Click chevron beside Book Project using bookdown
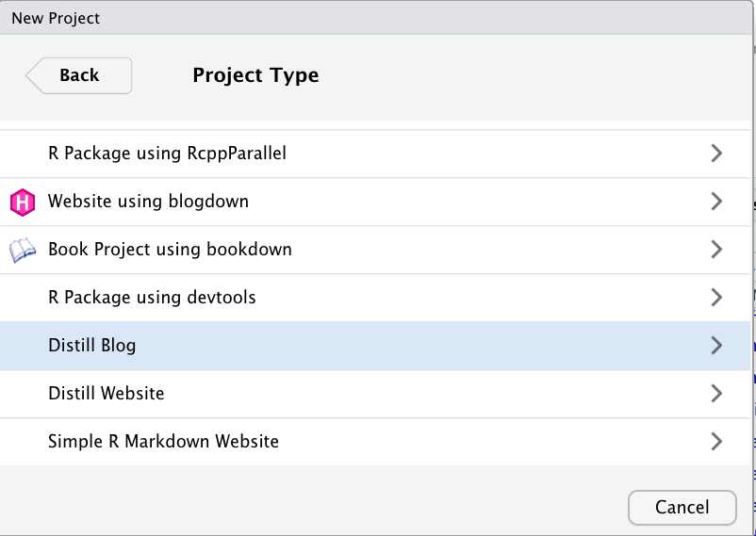 pyautogui.click(x=716, y=250)
